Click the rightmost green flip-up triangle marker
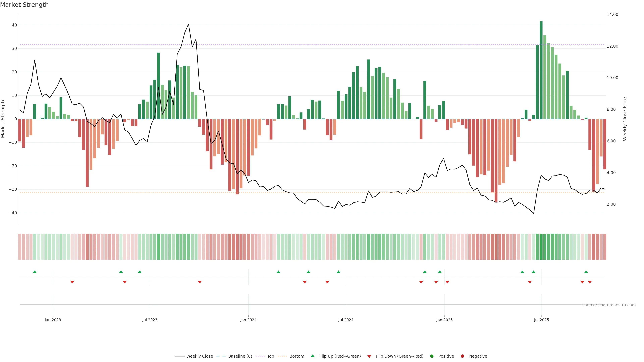644x362 pixels. pyautogui.click(x=586, y=272)
